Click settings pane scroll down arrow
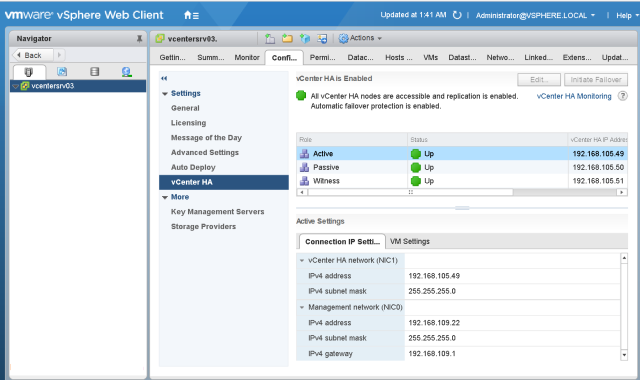The height and width of the screenshot is (380, 640). tap(624, 355)
